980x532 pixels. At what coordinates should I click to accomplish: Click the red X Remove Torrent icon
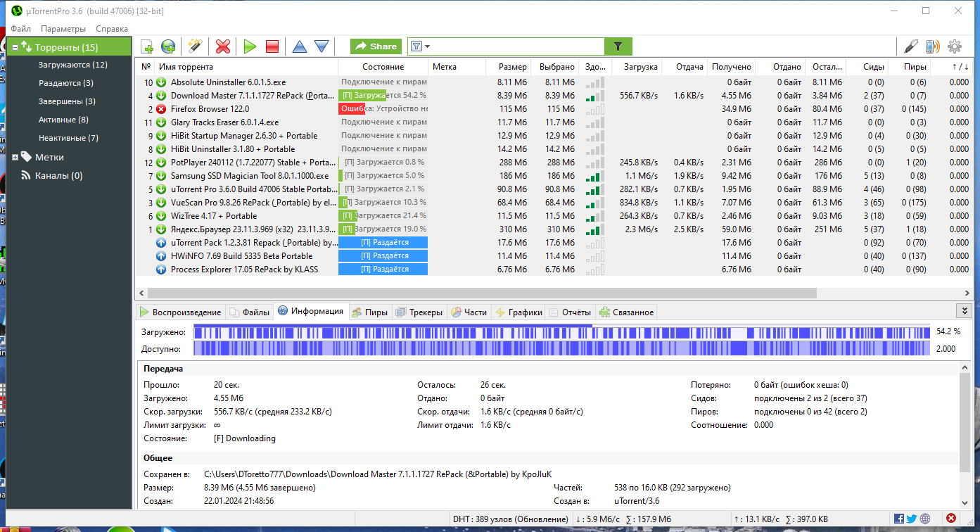223,46
